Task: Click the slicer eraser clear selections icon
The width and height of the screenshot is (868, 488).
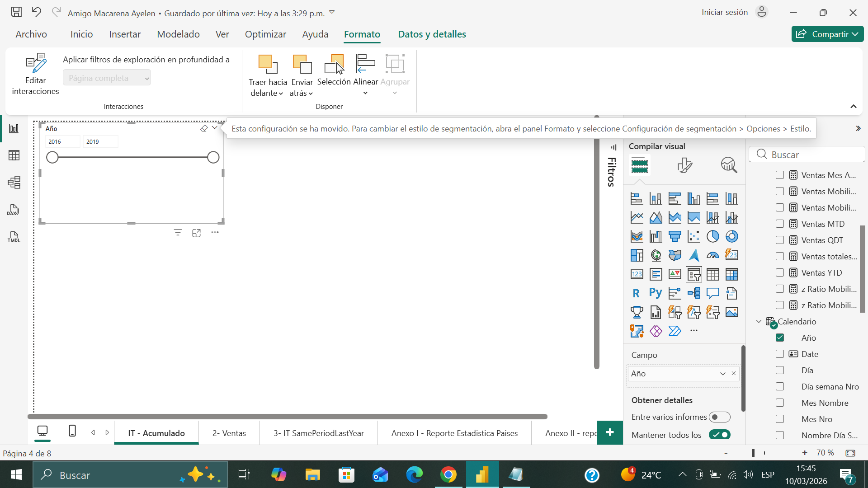Action: click(x=204, y=128)
